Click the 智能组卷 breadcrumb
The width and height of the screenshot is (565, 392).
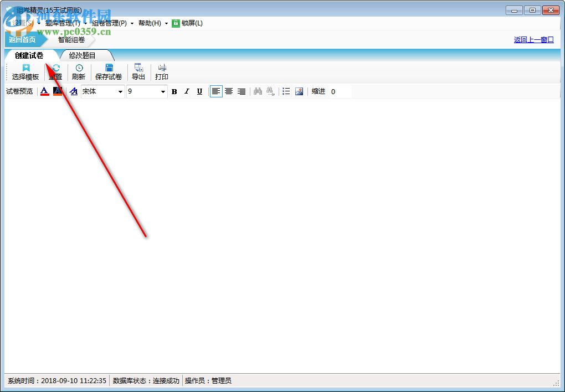[x=71, y=40]
